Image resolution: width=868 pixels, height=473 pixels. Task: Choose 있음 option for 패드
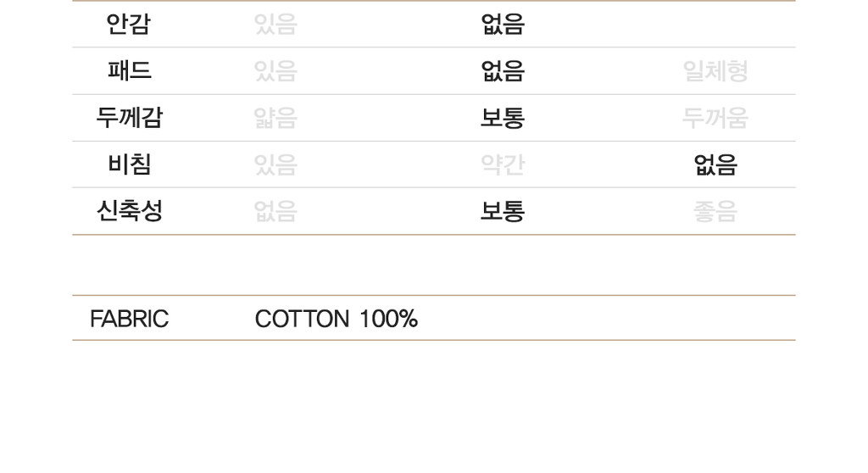(275, 71)
